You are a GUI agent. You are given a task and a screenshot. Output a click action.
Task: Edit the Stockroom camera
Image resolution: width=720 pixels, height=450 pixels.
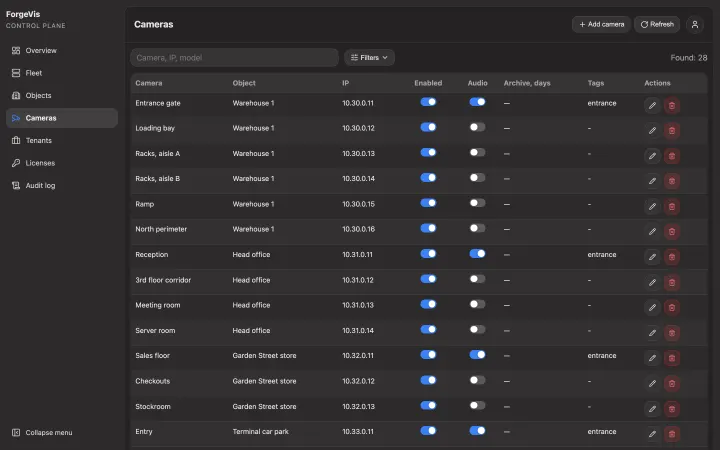(x=652, y=409)
